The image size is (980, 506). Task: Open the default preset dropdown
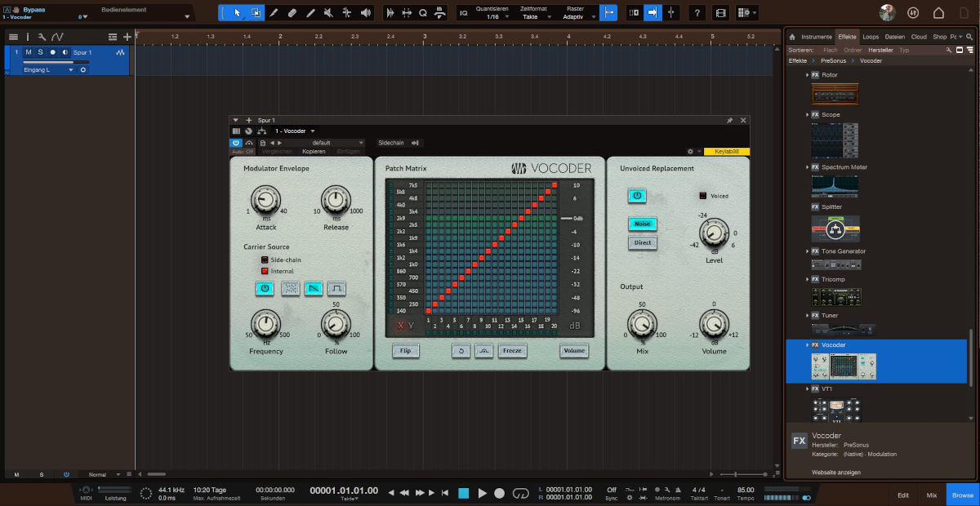point(323,143)
